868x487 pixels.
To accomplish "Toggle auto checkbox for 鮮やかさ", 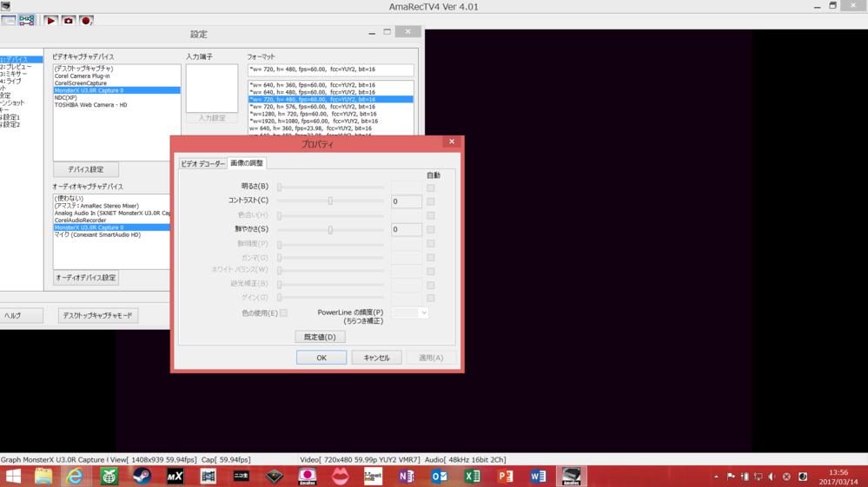I will click(x=430, y=230).
